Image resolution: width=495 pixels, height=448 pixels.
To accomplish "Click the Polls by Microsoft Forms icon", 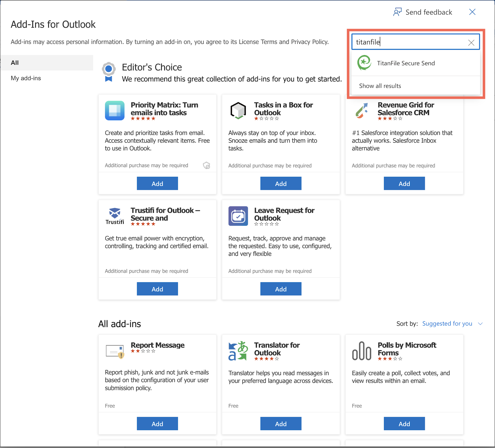I will tap(361, 351).
